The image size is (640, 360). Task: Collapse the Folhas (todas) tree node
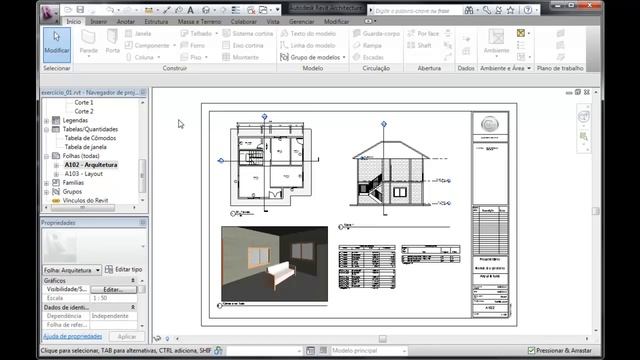[x=47, y=156]
